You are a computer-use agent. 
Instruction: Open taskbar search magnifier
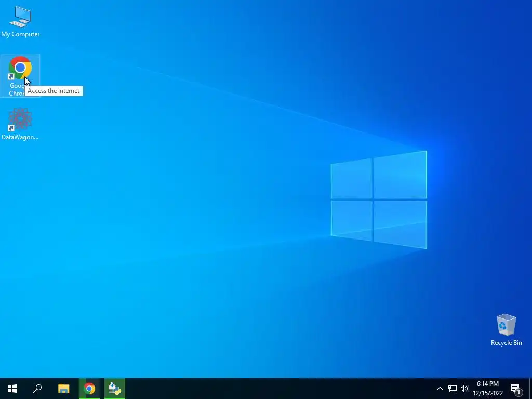(37, 389)
